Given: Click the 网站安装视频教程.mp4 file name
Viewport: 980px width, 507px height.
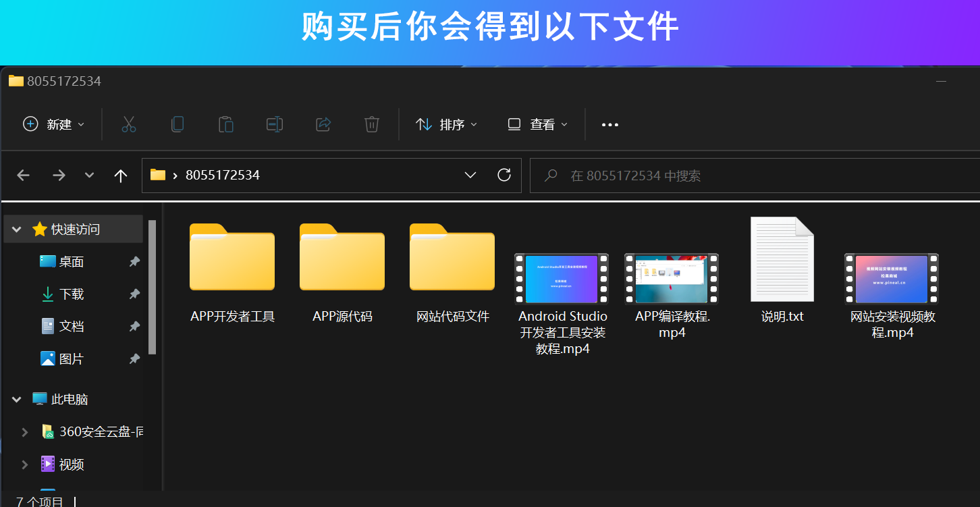Looking at the screenshot, I should [893, 324].
